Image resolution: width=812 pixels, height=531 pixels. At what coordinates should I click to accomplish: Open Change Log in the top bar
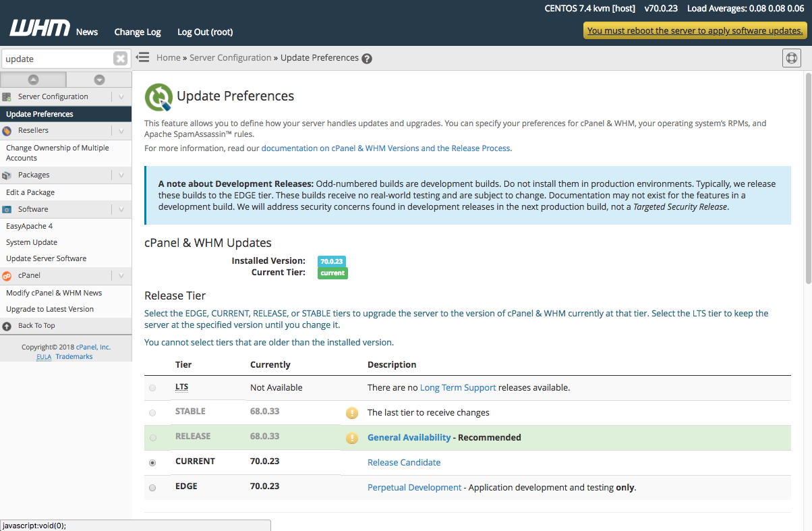[x=138, y=32]
